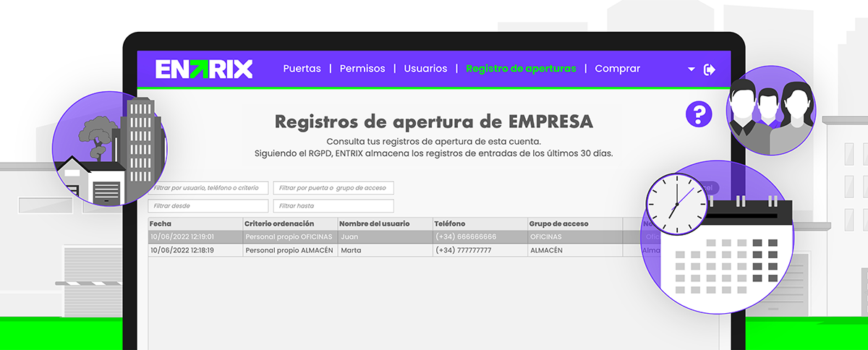Click the Filtrar desde date field
The height and width of the screenshot is (350, 868).
click(x=208, y=206)
